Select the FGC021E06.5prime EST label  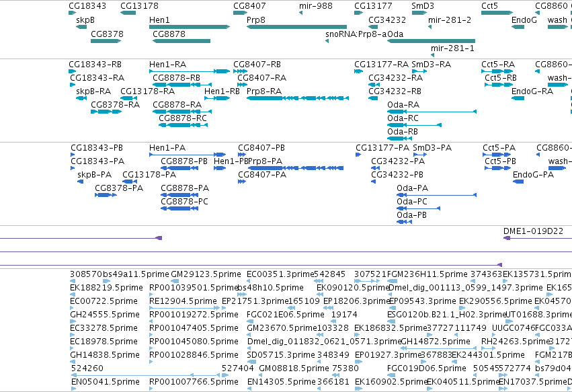285,315
